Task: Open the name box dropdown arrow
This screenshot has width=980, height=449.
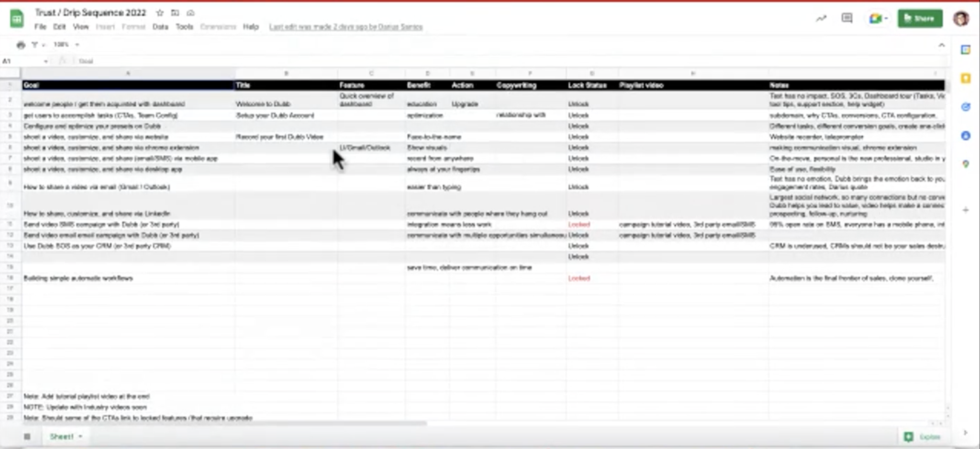Action: [x=46, y=61]
